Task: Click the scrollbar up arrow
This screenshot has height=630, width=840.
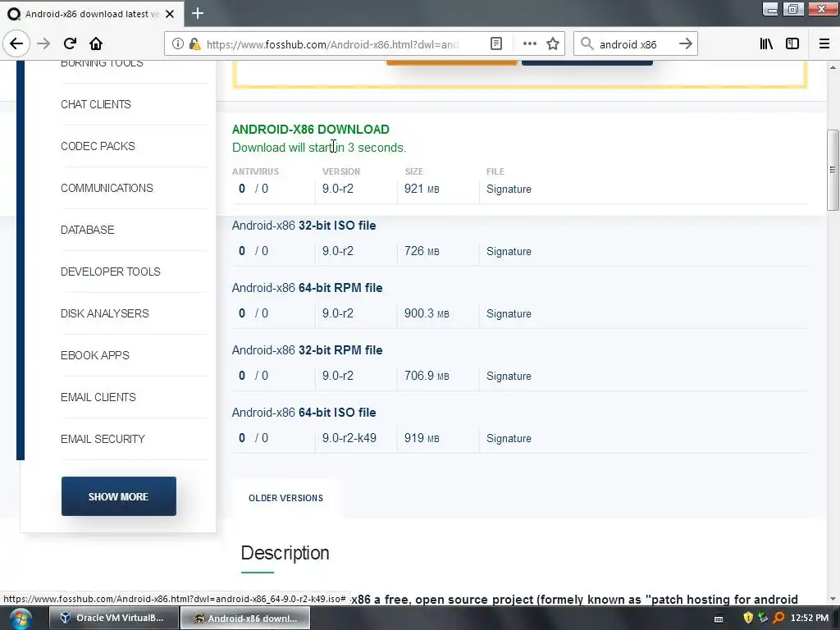Action: 833,67
